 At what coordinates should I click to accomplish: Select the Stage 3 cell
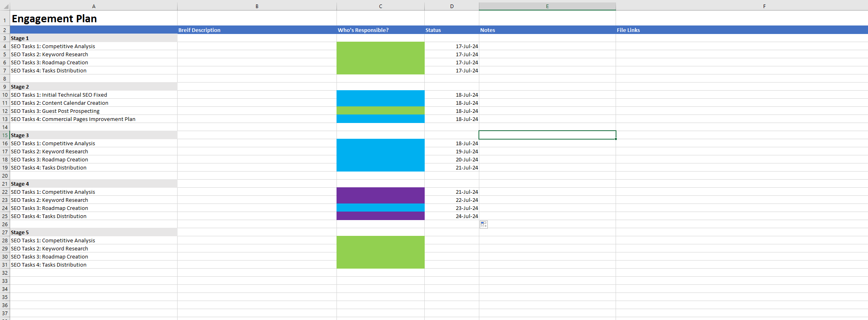pos(94,135)
